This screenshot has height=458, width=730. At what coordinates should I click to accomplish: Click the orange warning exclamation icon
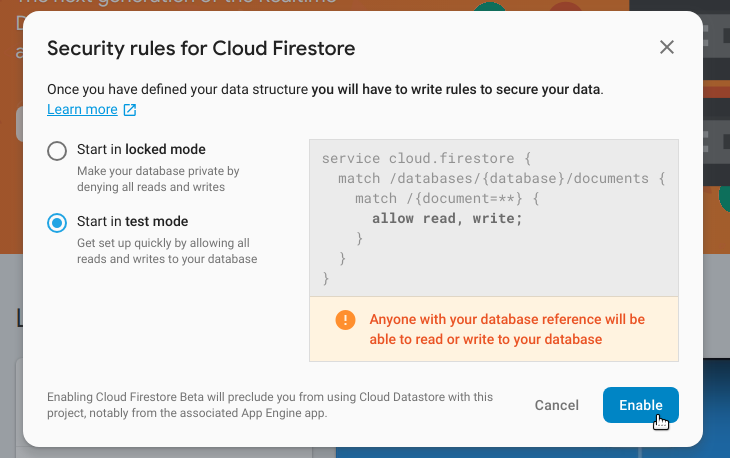pyautogui.click(x=345, y=320)
